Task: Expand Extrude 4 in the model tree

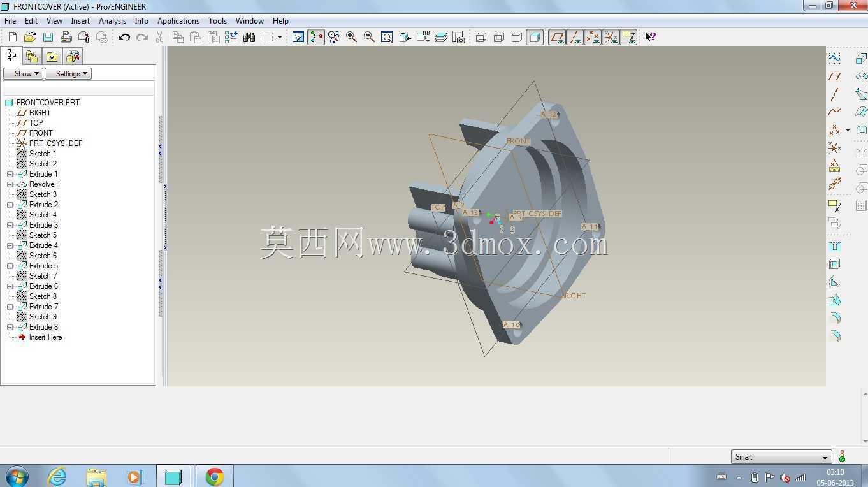Action: 10,245
